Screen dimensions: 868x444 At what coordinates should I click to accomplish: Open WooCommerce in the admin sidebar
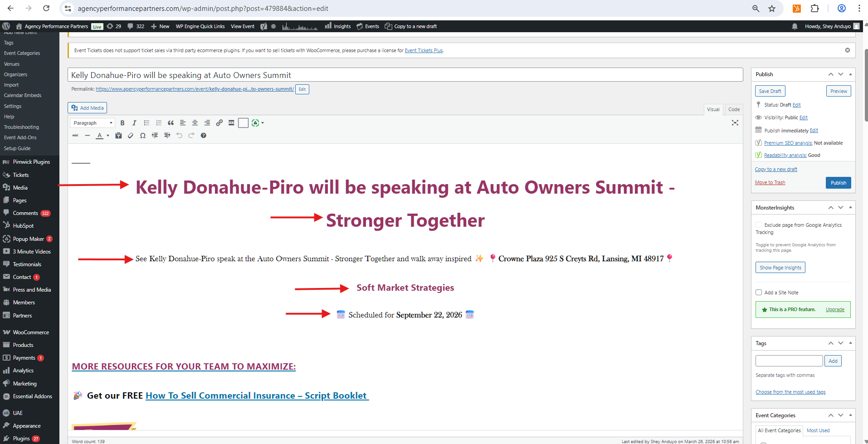pyautogui.click(x=31, y=332)
